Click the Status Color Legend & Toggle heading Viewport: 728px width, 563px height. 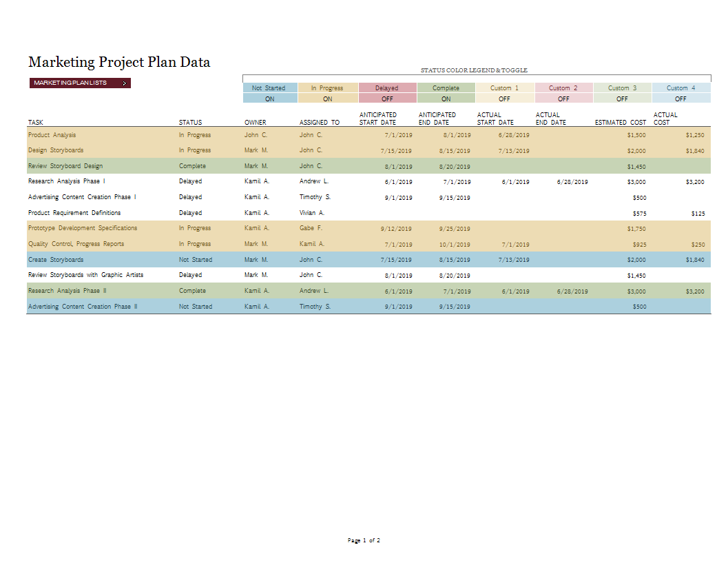474,70
